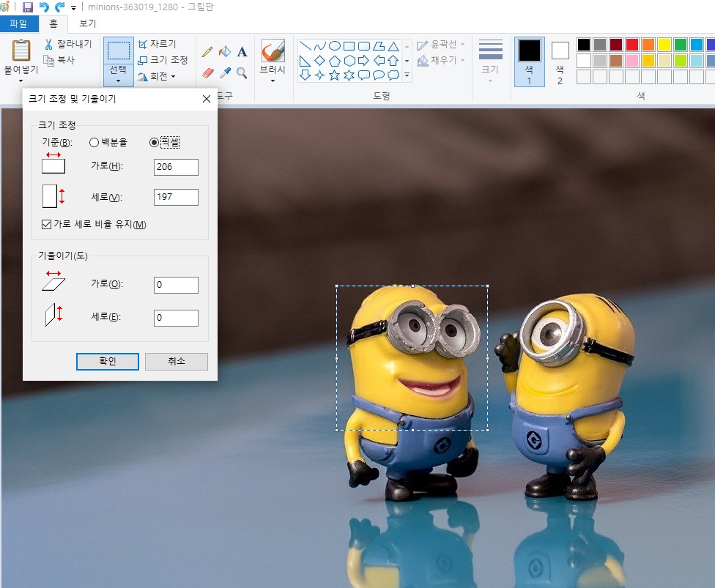Click the Undo arrow icon
715x588 pixels.
click(44, 7)
